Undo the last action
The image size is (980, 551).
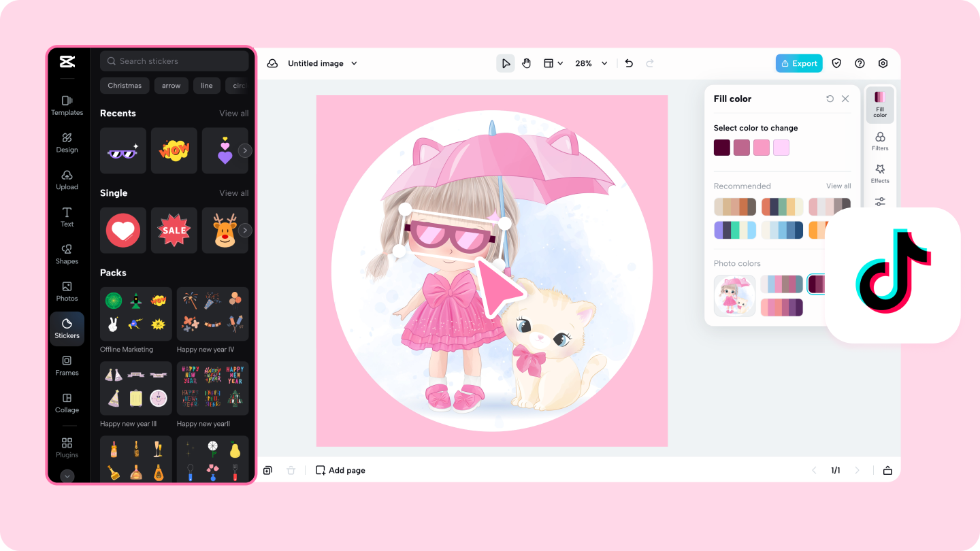tap(628, 63)
